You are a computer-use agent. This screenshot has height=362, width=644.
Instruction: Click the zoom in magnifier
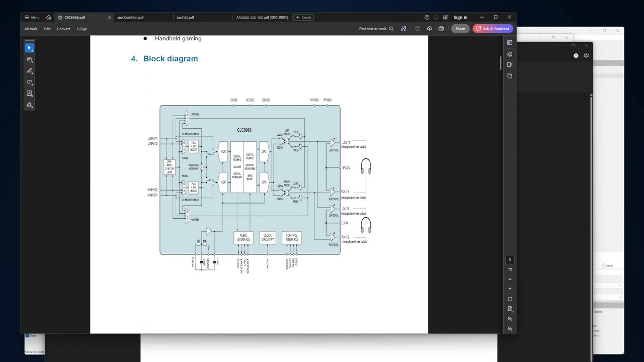tap(510, 319)
